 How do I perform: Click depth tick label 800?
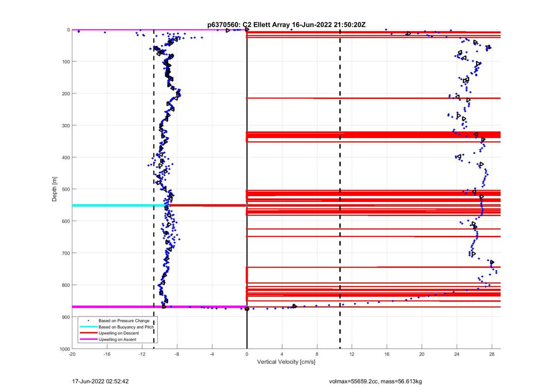pyautogui.click(x=65, y=285)
